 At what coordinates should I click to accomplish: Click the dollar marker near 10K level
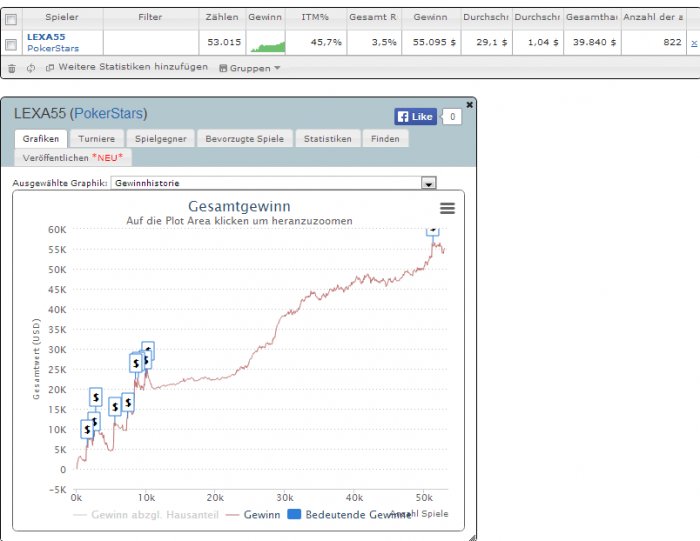pos(87,429)
